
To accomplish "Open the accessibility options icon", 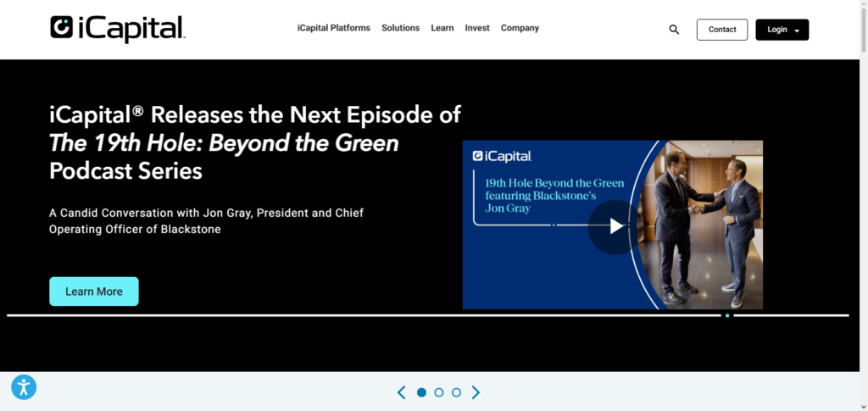I will (x=24, y=387).
